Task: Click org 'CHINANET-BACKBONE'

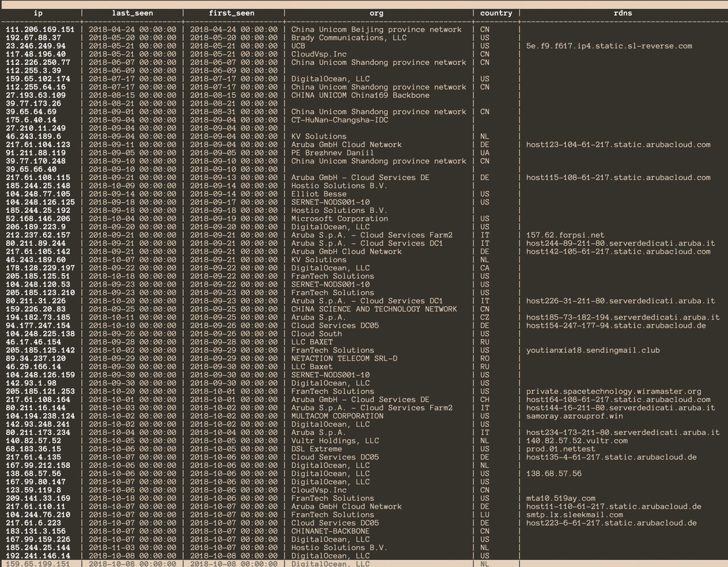Action: tap(331, 531)
